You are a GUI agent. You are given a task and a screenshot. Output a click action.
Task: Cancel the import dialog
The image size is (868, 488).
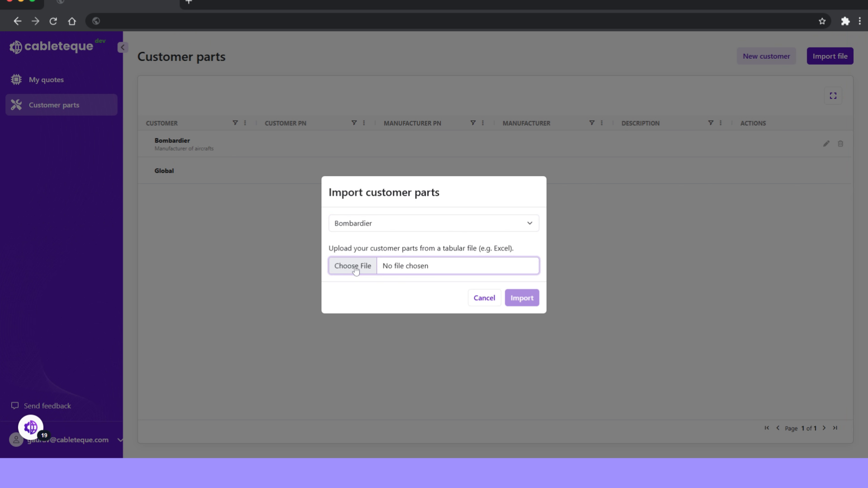(x=484, y=297)
